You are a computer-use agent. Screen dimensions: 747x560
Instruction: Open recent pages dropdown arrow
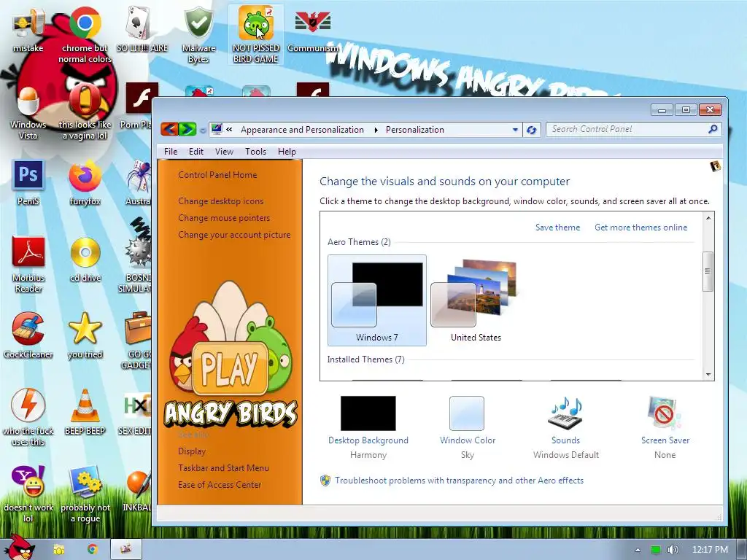point(203,130)
